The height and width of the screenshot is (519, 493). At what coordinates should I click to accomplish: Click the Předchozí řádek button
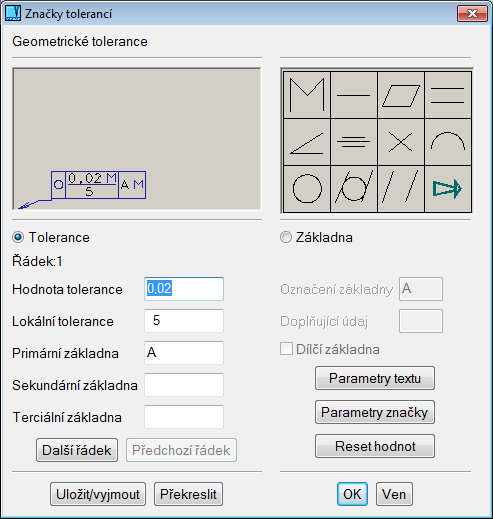(x=181, y=450)
